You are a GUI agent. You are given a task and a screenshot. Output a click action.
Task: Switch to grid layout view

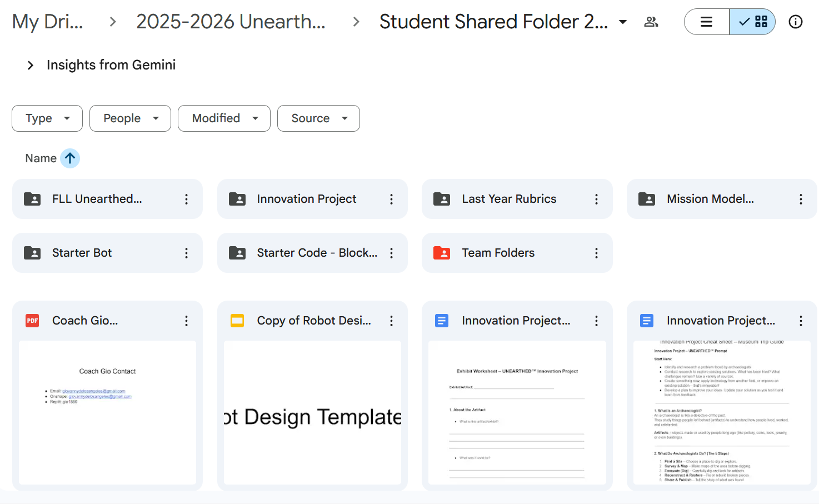[753, 22]
